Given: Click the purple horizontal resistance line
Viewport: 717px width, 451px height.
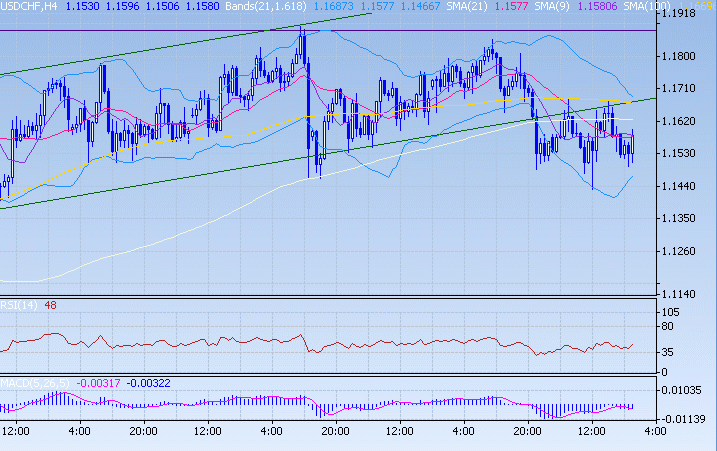Looking at the screenshot, I should point(150,30).
